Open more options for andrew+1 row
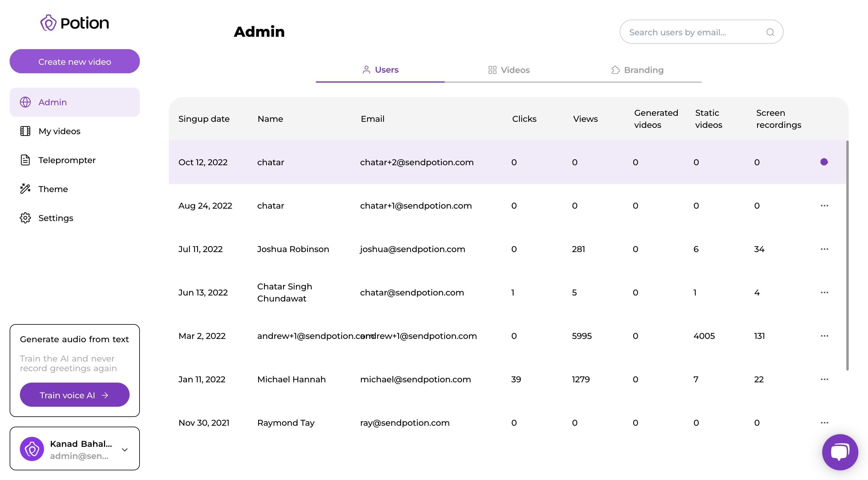This screenshot has width=868, height=480. pyautogui.click(x=825, y=336)
